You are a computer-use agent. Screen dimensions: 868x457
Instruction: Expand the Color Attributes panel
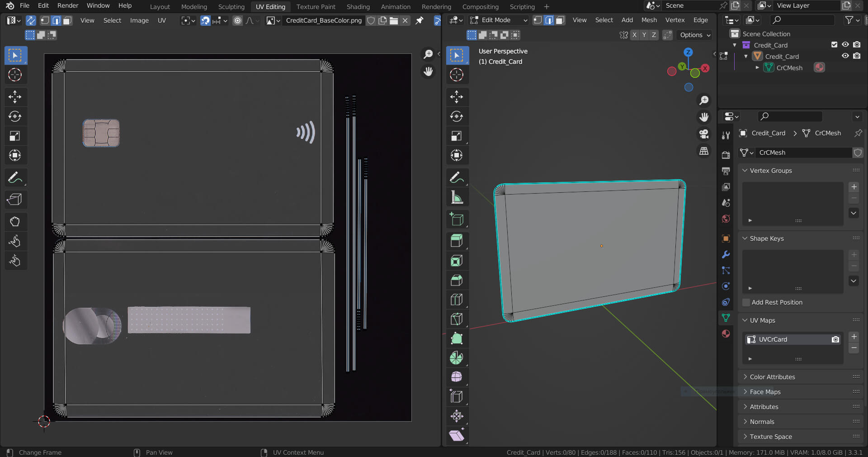pos(772,377)
